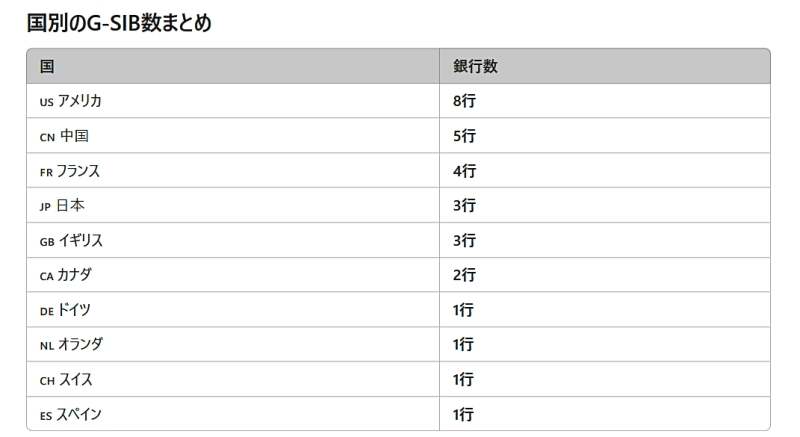
Task: Click the 1行 value in オランダ row
Action: [x=463, y=345]
